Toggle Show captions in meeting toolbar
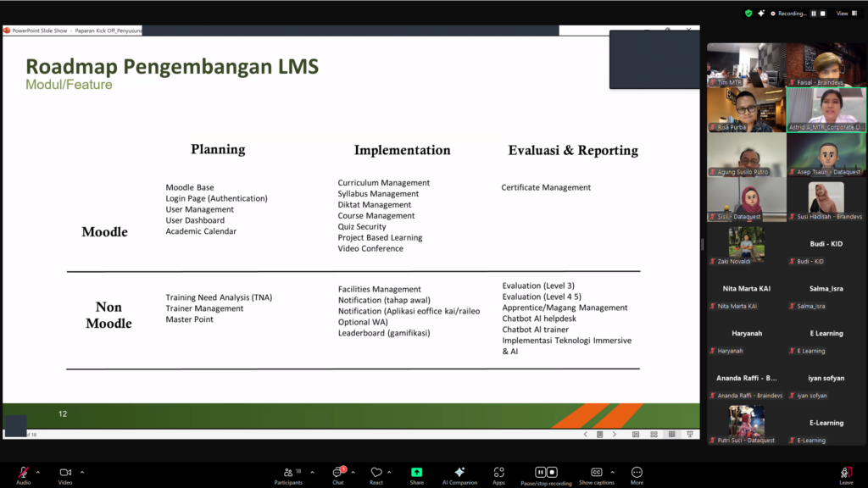The height and width of the screenshot is (488, 868). click(x=596, y=473)
